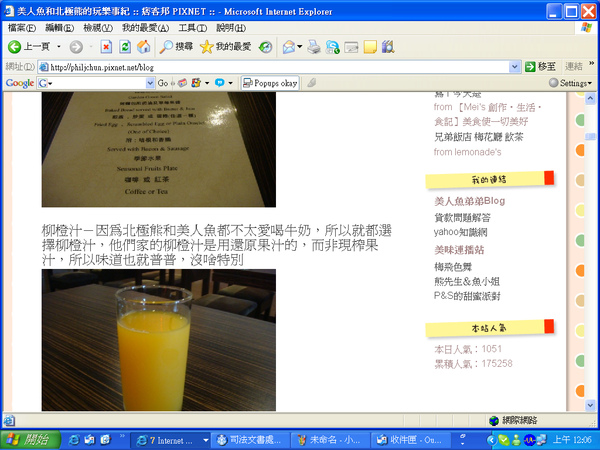Open the 檔案(F) menu
Image resolution: width=600 pixels, height=450 pixels.
(x=22, y=28)
